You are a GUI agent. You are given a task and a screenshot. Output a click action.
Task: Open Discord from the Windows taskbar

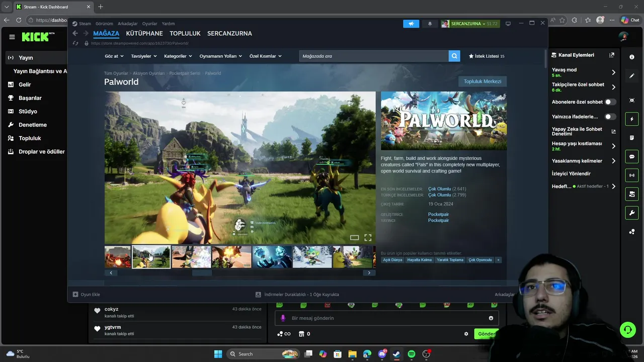coord(382,354)
